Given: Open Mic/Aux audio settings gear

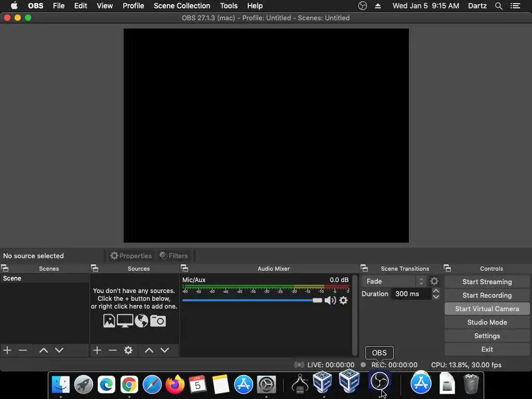Looking at the screenshot, I should tap(343, 300).
